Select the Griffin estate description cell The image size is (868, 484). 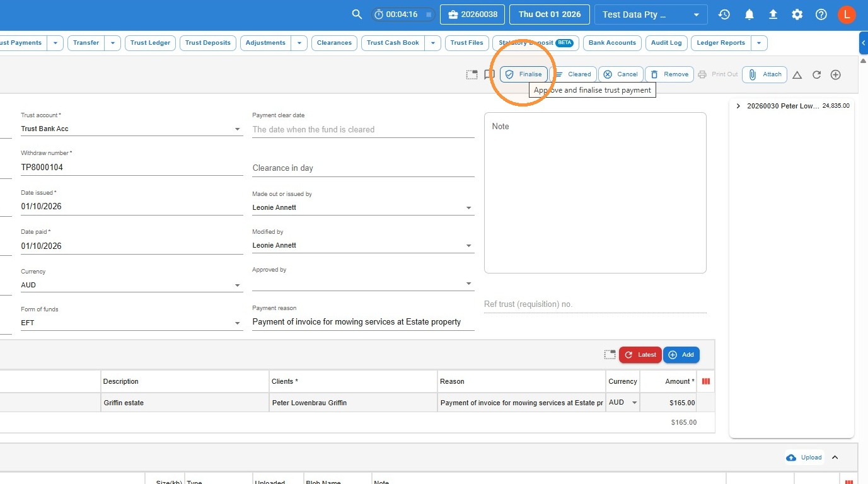point(185,403)
